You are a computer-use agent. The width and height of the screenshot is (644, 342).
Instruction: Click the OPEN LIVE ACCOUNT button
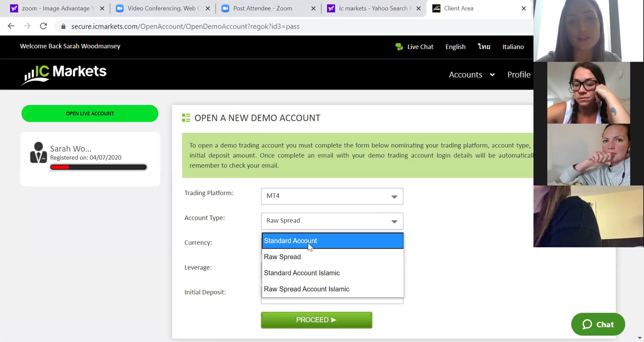click(90, 113)
